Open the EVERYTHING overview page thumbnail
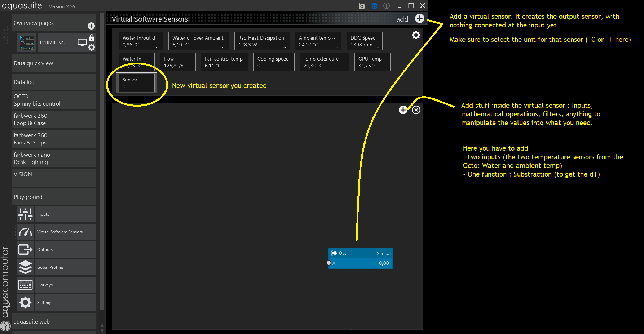 tap(27, 43)
